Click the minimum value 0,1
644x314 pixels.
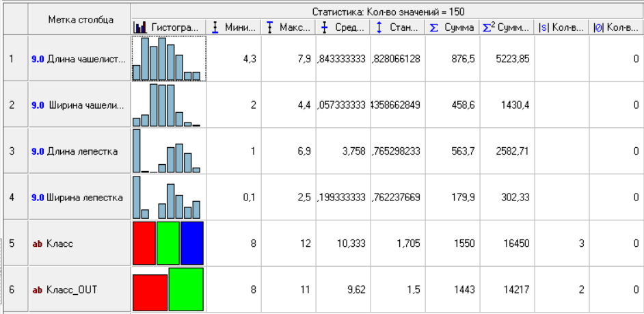click(x=250, y=198)
